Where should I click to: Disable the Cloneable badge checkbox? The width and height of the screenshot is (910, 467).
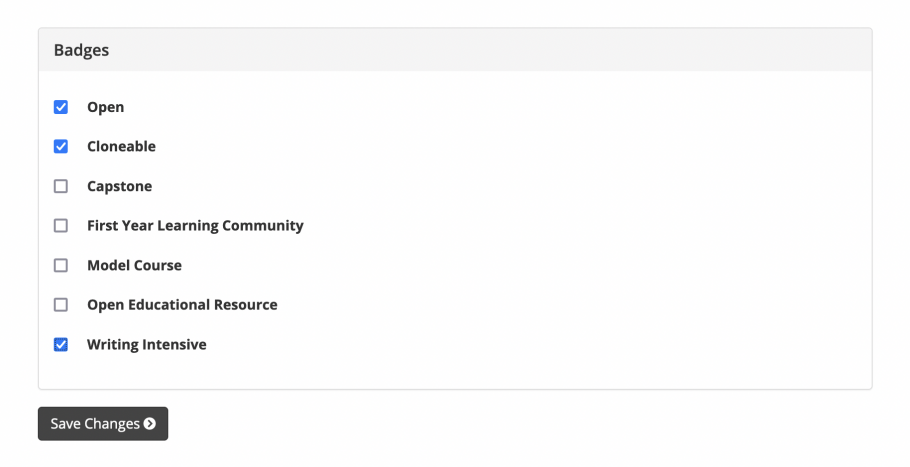pos(61,146)
